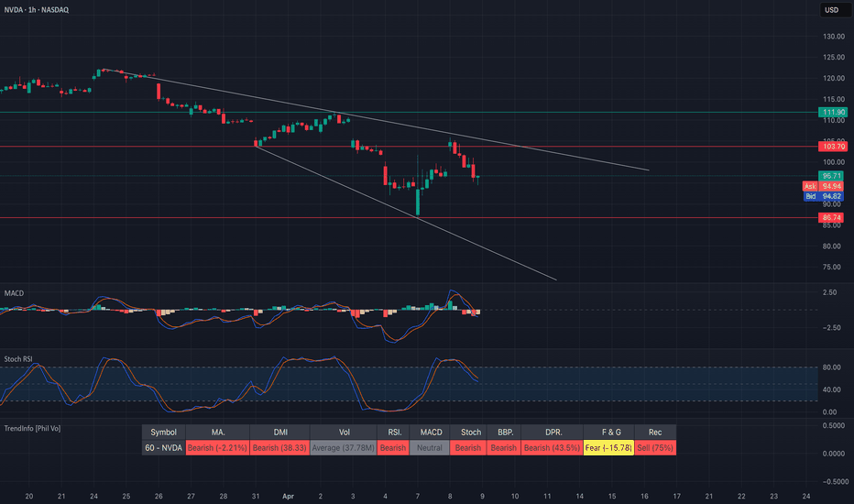Click the 14 date on the time axis

click(579, 497)
